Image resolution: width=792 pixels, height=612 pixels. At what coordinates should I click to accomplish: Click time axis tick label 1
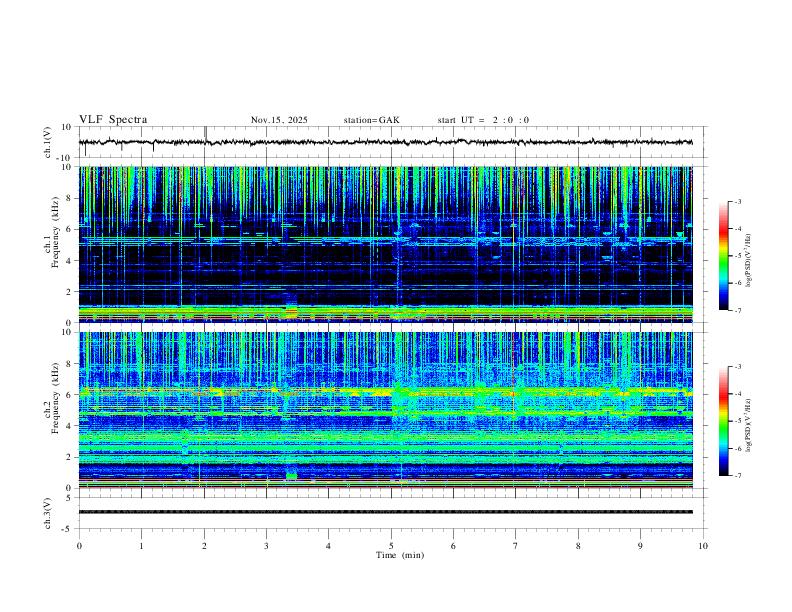[x=141, y=546]
